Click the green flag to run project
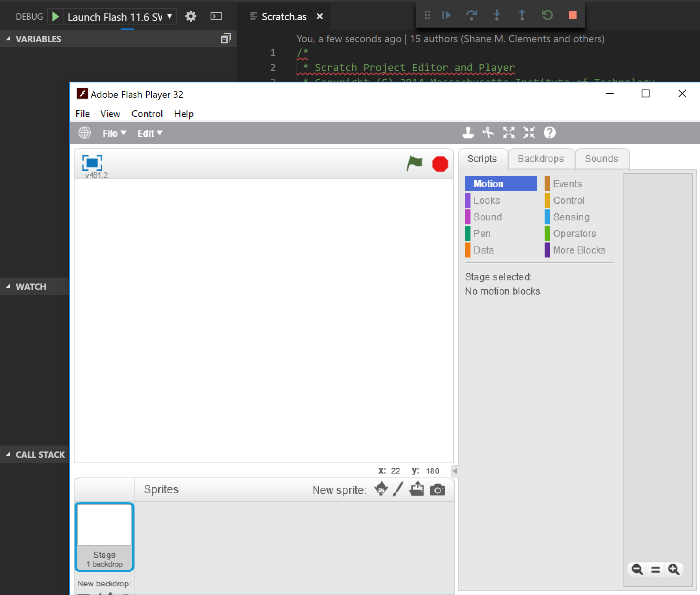 pyautogui.click(x=414, y=164)
